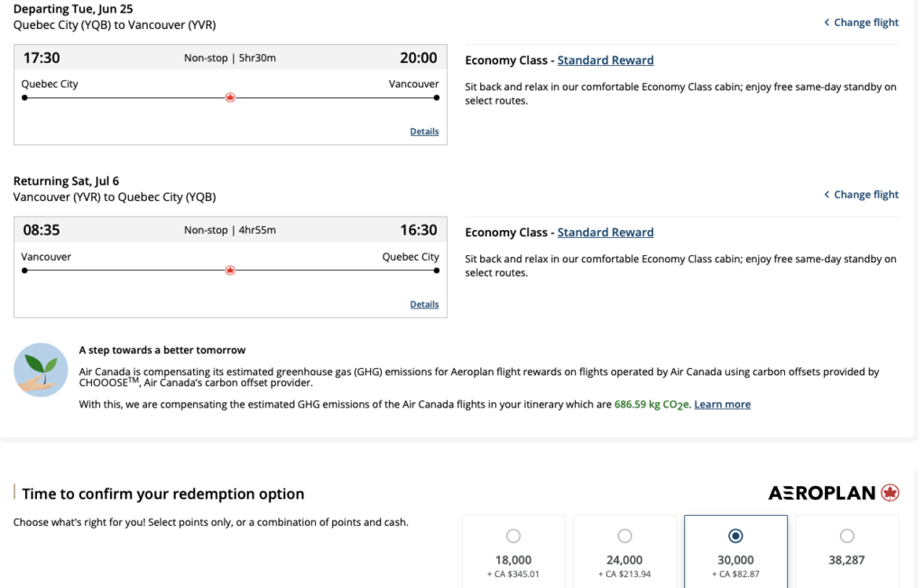Click the "Time to confirm your redemption option" heading
The width and height of the screenshot is (924, 588).
tap(163, 494)
